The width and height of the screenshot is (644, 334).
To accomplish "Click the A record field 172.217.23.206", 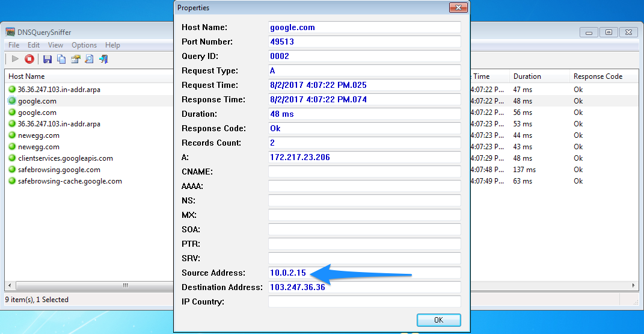I will (364, 157).
